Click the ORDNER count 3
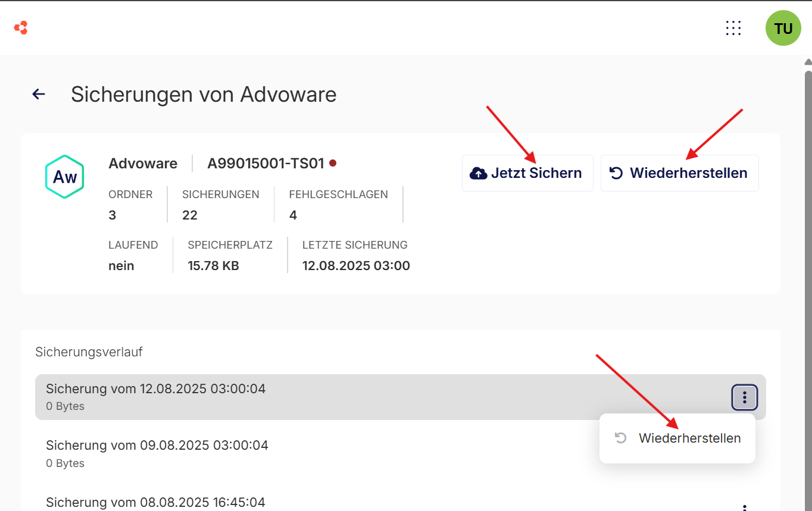Screen dimensions: 812x511 click(113, 215)
